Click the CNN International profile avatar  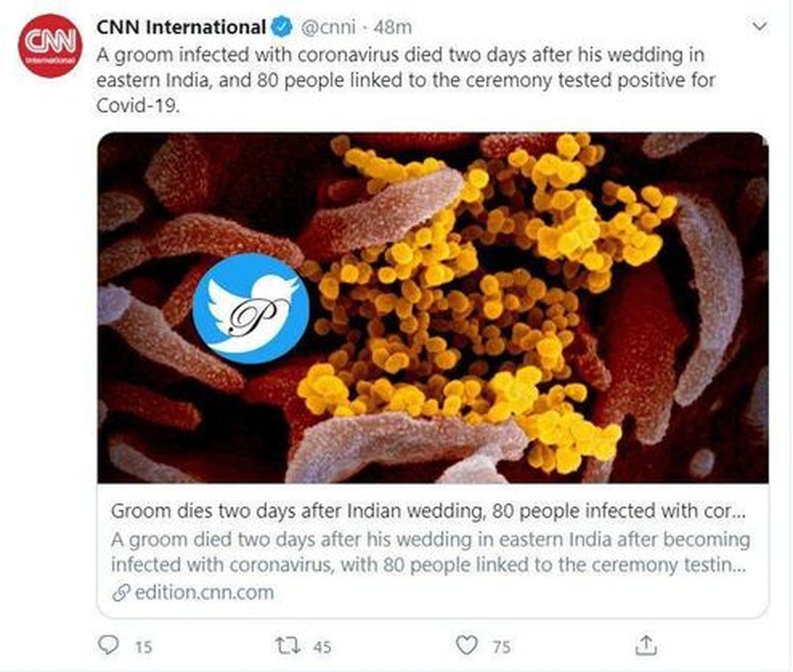[x=50, y=46]
